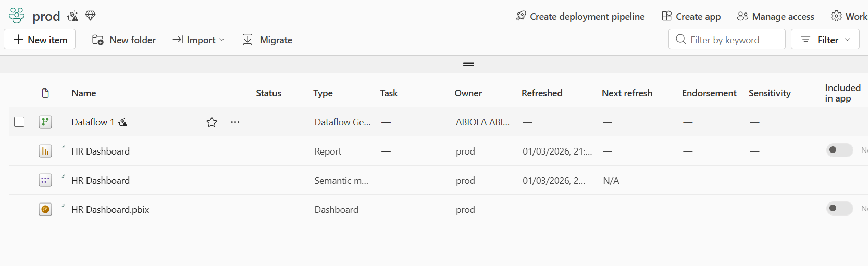Open the Filter dropdown
Image resolution: width=868 pixels, height=266 pixels.
pyautogui.click(x=825, y=40)
